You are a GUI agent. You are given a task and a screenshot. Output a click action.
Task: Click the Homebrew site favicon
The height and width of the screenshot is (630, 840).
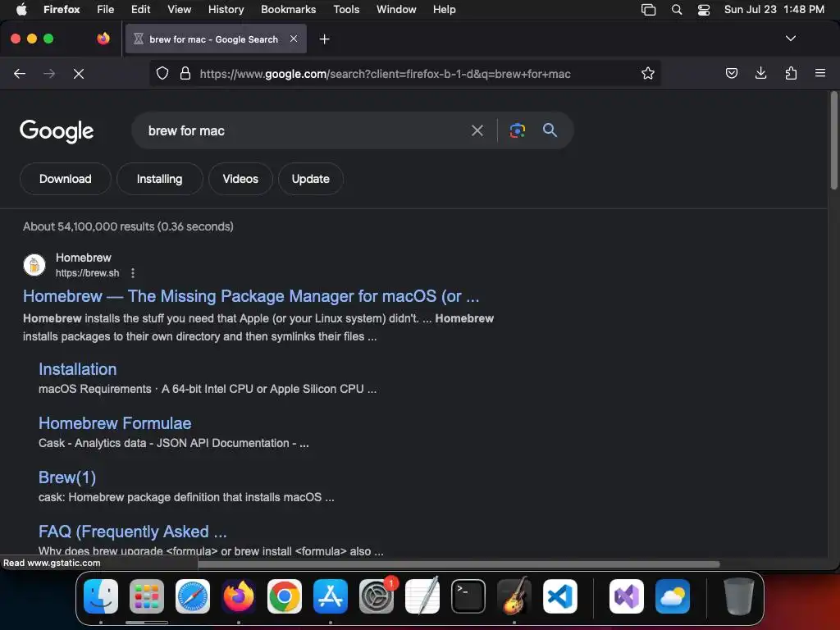(x=34, y=265)
